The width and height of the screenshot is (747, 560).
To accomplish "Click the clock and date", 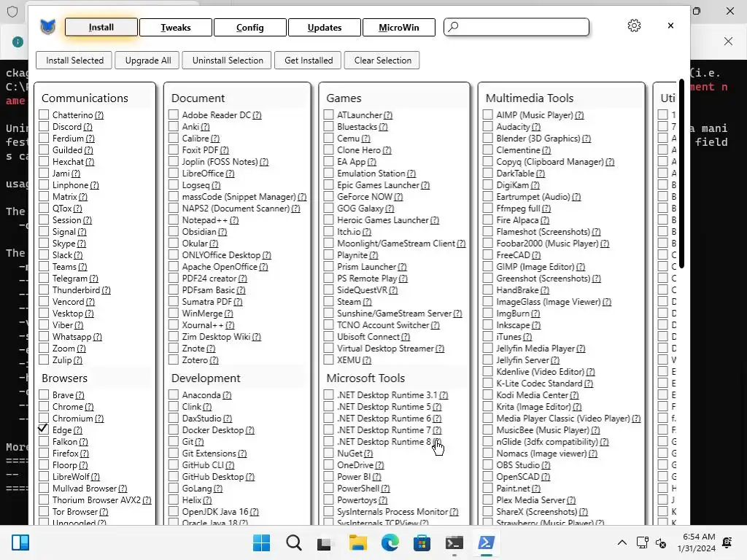I will (x=696, y=542).
